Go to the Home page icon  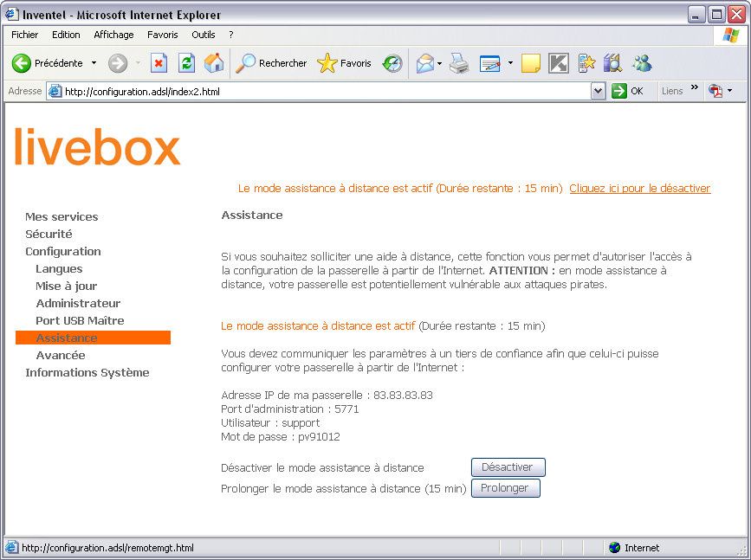point(214,63)
